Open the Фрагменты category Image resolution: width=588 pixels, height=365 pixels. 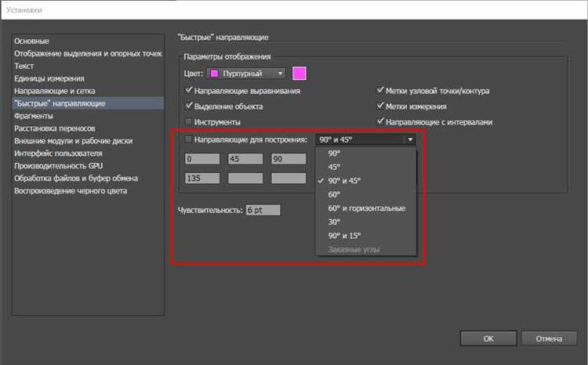pyautogui.click(x=88, y=116)
